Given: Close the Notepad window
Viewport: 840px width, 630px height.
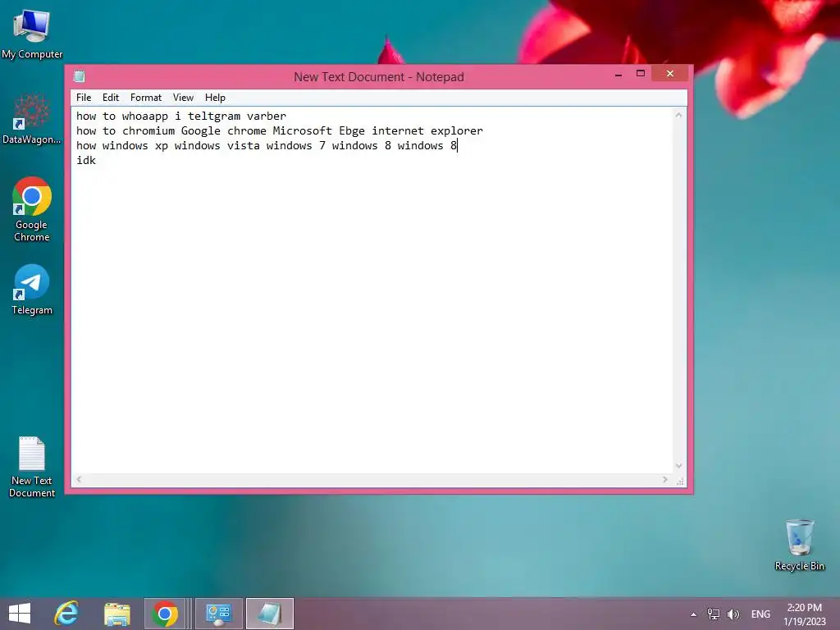Looking at the screenshot, I should 669,73.
